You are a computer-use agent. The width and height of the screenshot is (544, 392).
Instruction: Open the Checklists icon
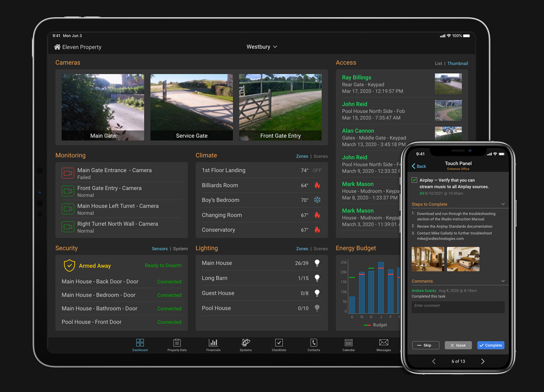point(279,343)
